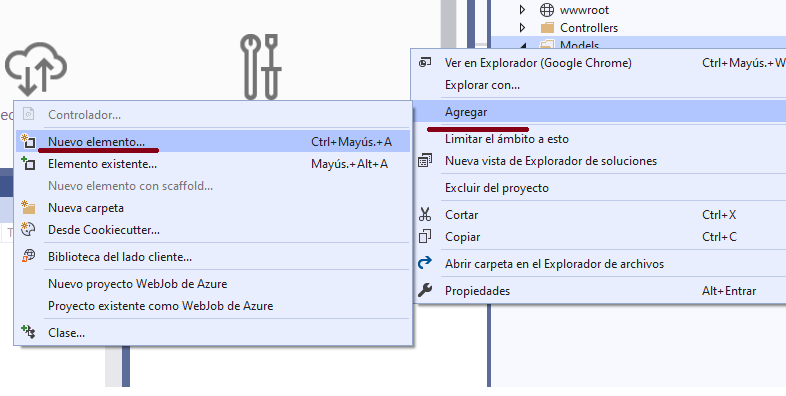
Task: Click the client-side library globe icon
Action: tap(28, 257)
